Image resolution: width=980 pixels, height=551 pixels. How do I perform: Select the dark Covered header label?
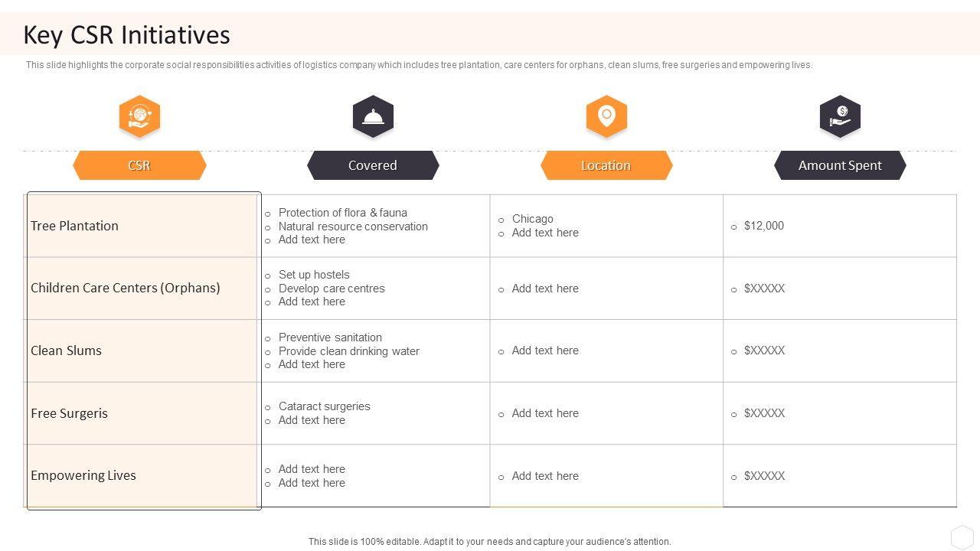coord(373,165)
